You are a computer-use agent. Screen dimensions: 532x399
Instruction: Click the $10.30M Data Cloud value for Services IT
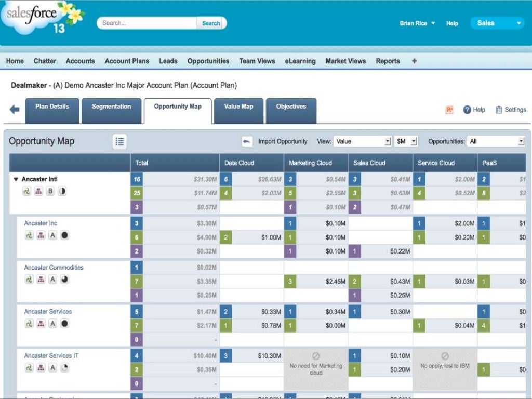pos(270,355)
